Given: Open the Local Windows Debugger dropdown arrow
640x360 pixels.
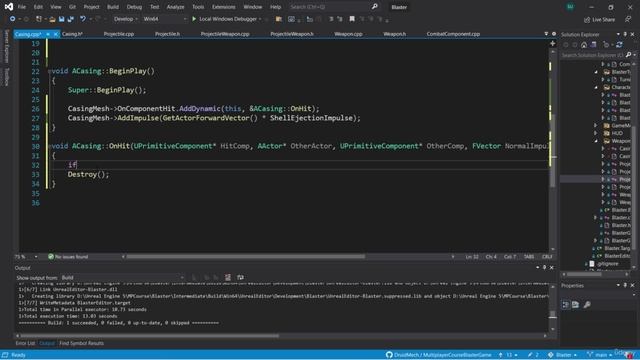Looking at the screenshot, I should [x=260, y=19].
